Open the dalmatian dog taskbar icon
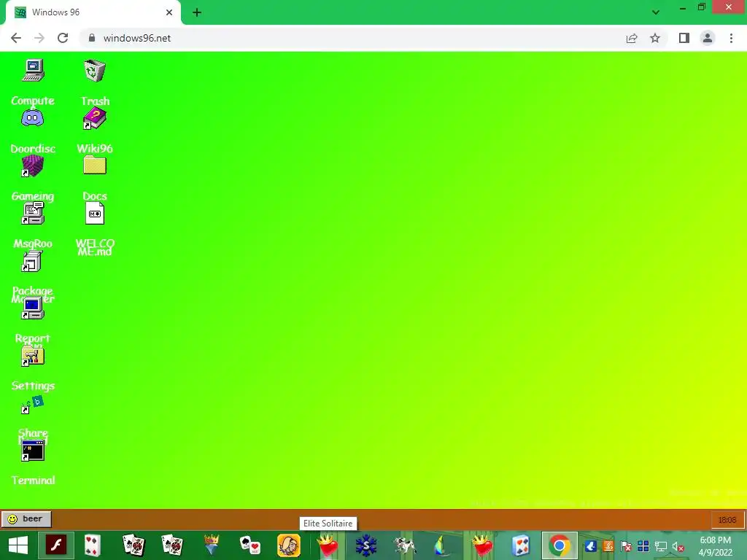This screenshot has width=747, height=560. (404, 545)
